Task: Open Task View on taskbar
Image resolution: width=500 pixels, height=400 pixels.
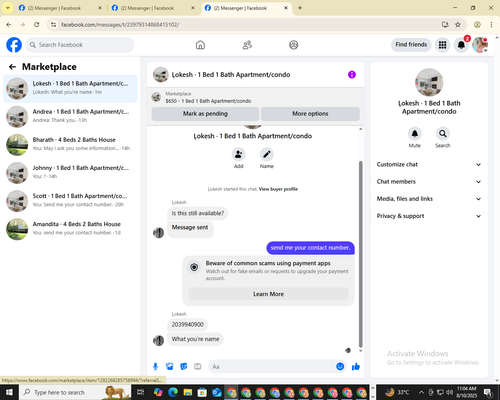Action: (141, 392)
